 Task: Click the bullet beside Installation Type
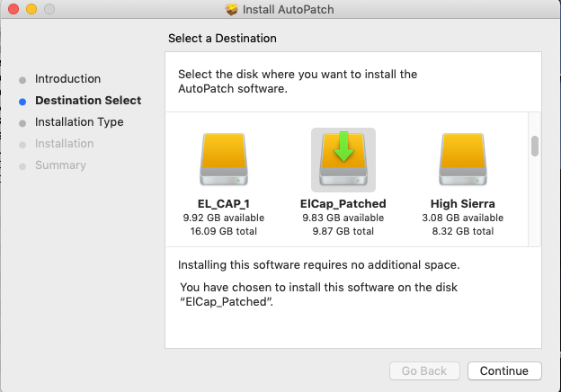click(22, 122)
